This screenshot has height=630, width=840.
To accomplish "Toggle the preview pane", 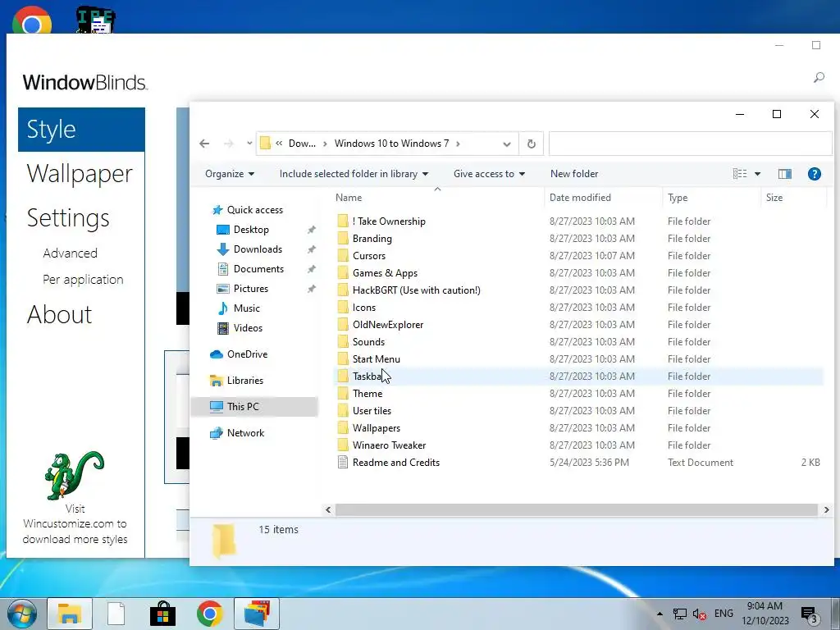I will 785,174.
